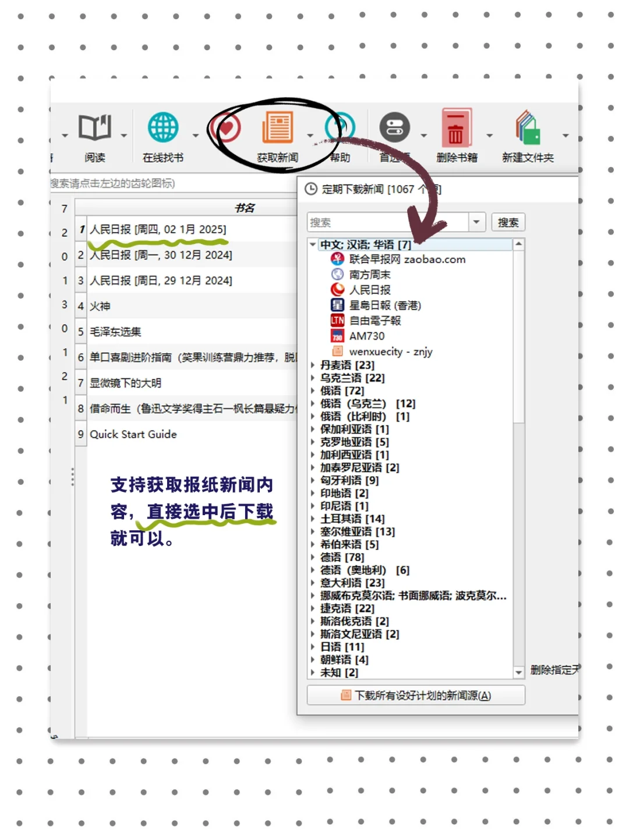Expand the 乌克兰语 [22] group
629x840 pixels.
[313, 378]
